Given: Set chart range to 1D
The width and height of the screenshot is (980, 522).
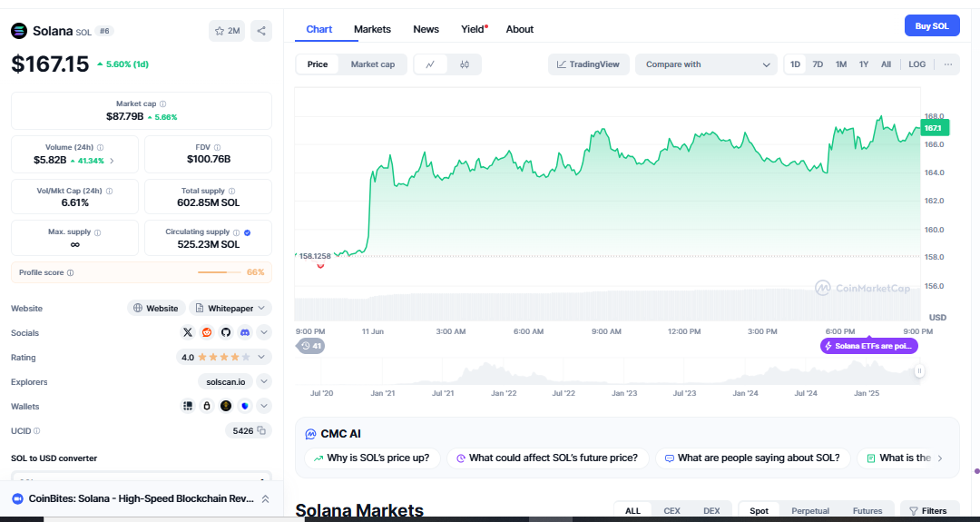Looking at the screenshot, I should tap(795, 64).
